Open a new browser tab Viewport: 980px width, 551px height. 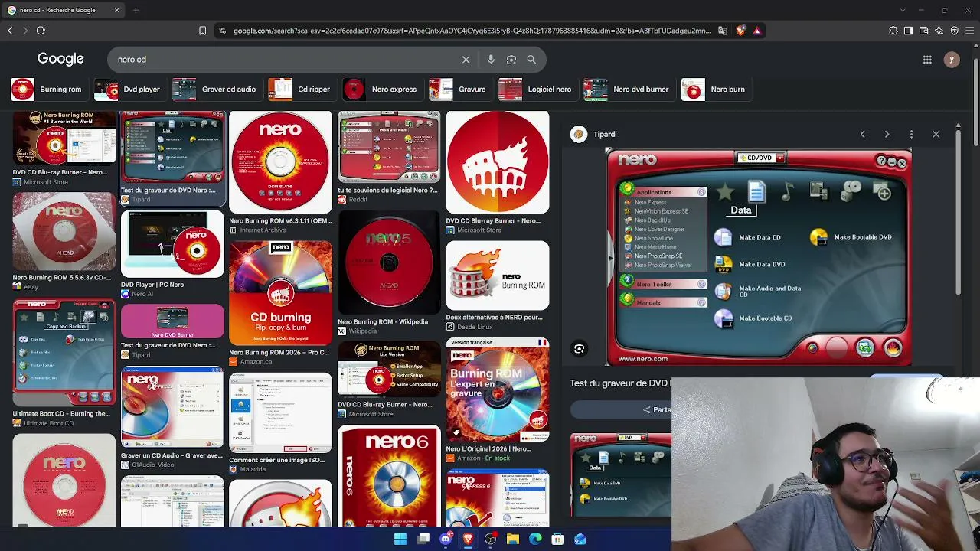136,10
